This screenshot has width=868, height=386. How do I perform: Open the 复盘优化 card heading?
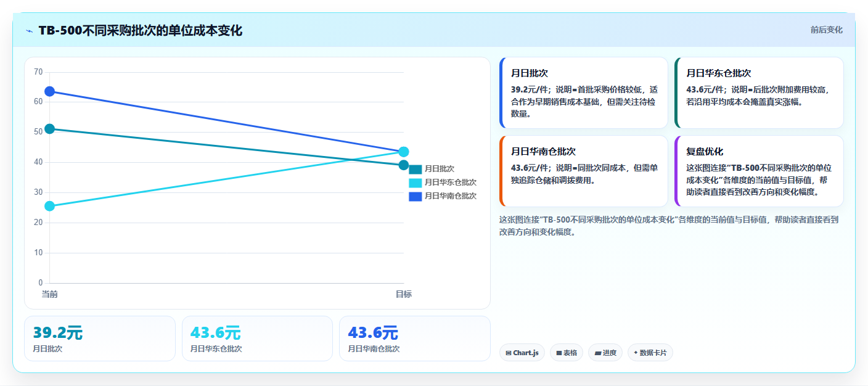705,151
